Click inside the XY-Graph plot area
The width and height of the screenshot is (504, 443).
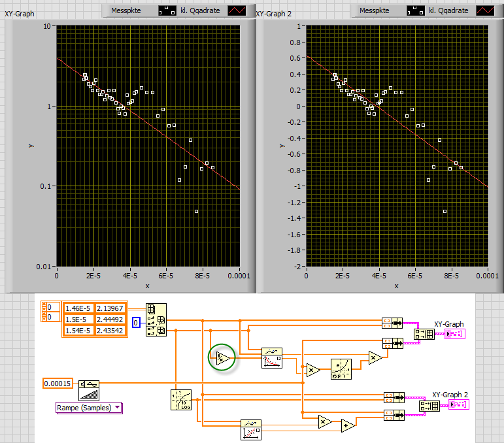(148, 146)
